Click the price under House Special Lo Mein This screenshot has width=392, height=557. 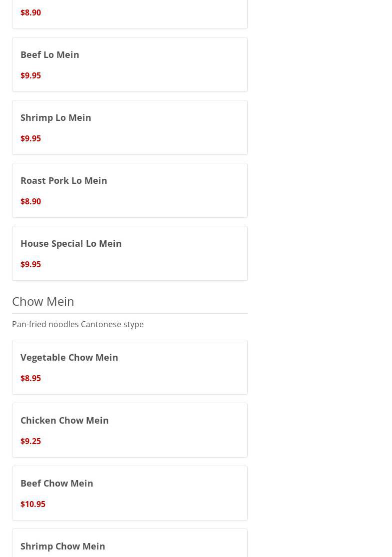pyautogui.click(x=30, y=264)
